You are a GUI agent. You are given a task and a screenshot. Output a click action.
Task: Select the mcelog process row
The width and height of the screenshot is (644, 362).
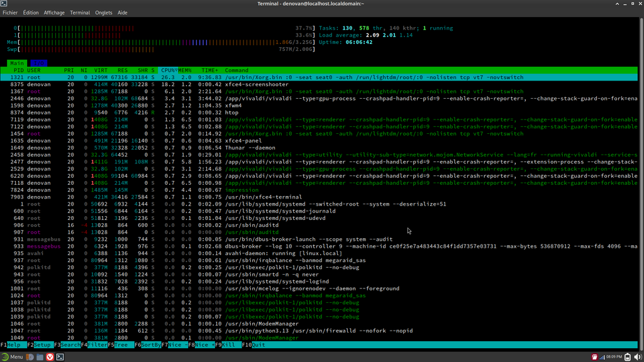point(319,288)
